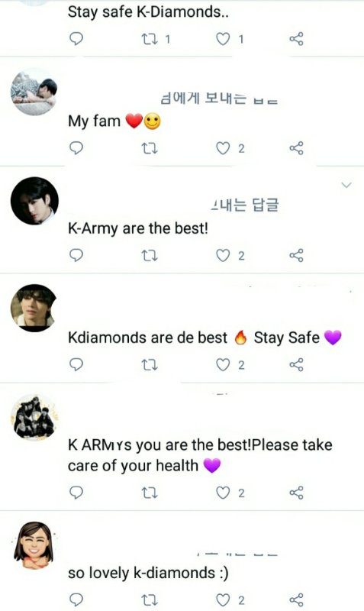Reply to 'K-Army are the best!' tweet
Viewport: 364px width, 611px height.
point(76,256)
